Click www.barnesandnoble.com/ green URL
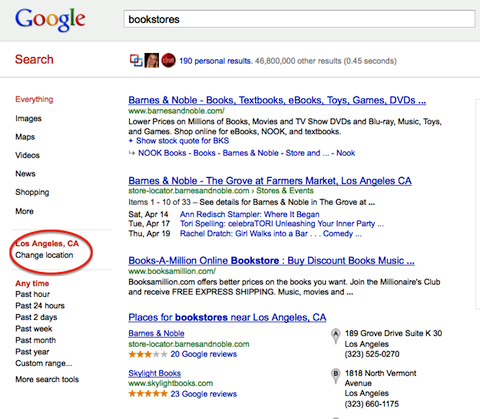Screen dimensions: 480x419 tap(176, 111)
